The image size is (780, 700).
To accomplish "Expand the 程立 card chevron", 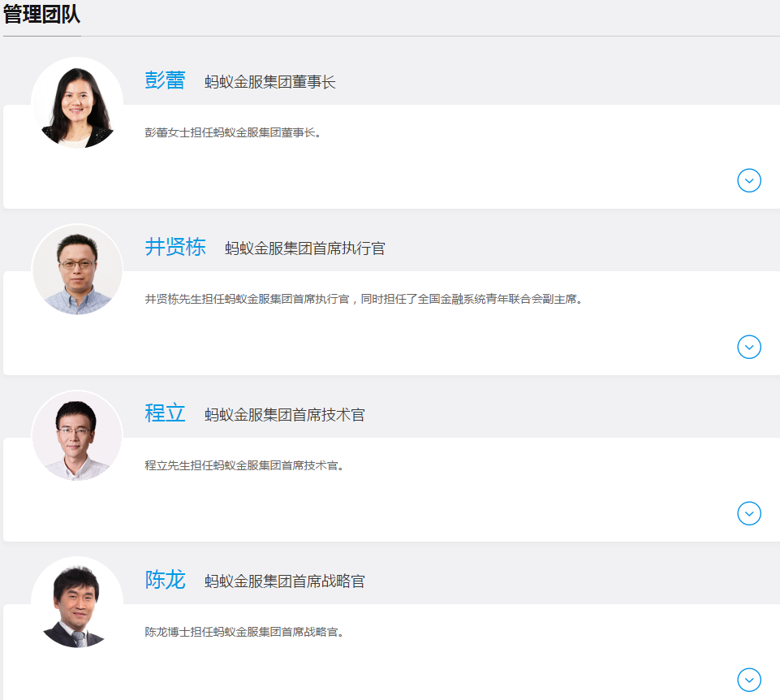I will (x=748, y=513).
